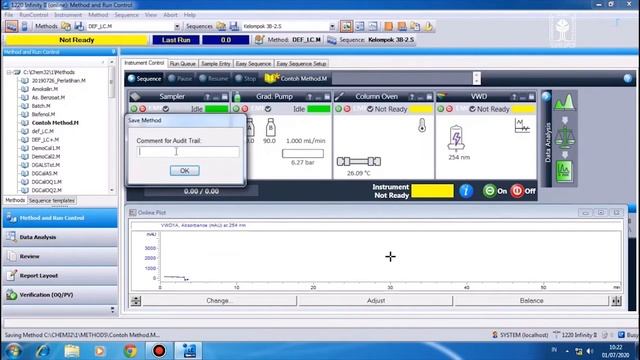Open the Data Analysis view

click(60, 237)
